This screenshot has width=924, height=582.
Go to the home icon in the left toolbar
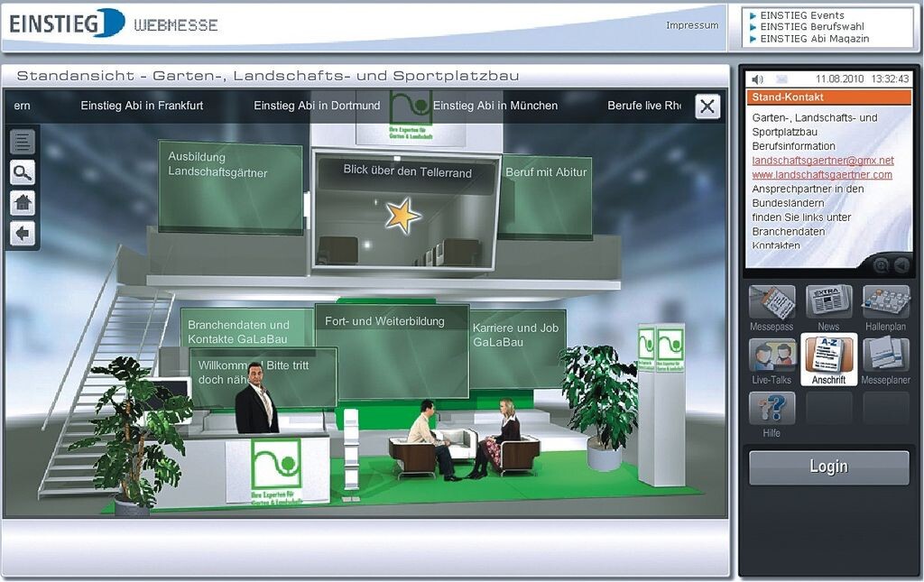tap(23, 203)
